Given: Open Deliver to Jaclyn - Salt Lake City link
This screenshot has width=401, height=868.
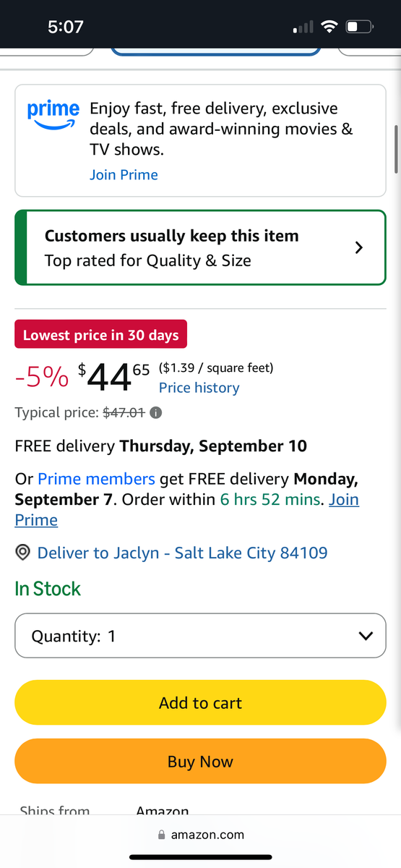Looking at the screenshot, I should point(182,553).
